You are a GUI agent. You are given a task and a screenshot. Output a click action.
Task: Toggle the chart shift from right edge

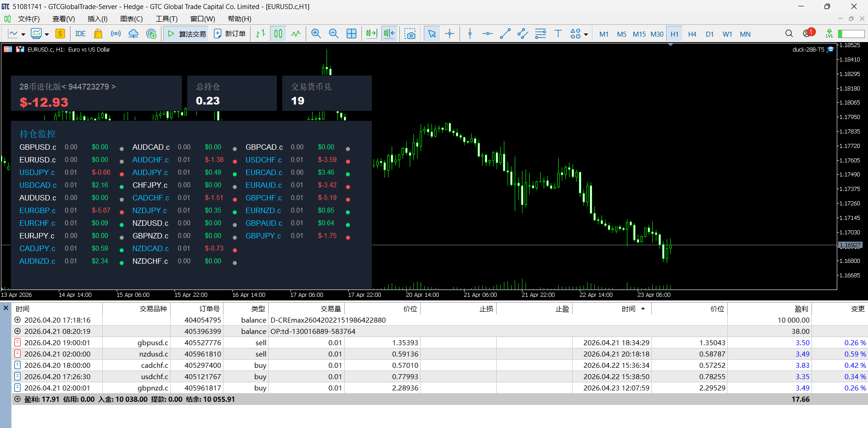tap(389, 34)
